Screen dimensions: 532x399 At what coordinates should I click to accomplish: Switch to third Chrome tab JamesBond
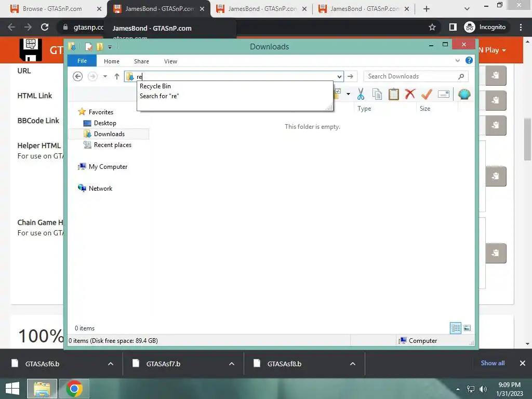262,9
